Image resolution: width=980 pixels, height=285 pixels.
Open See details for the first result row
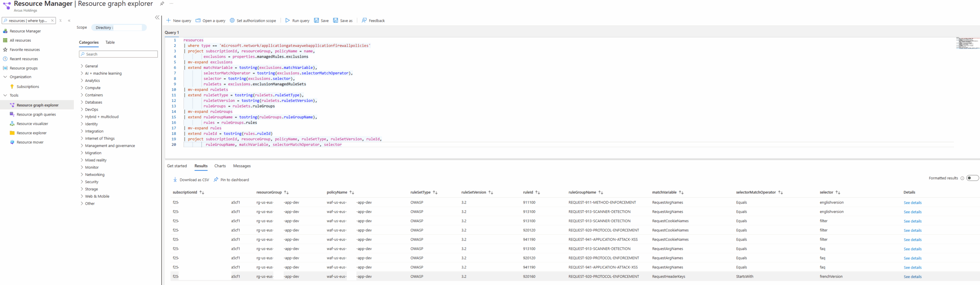point(912,203)
